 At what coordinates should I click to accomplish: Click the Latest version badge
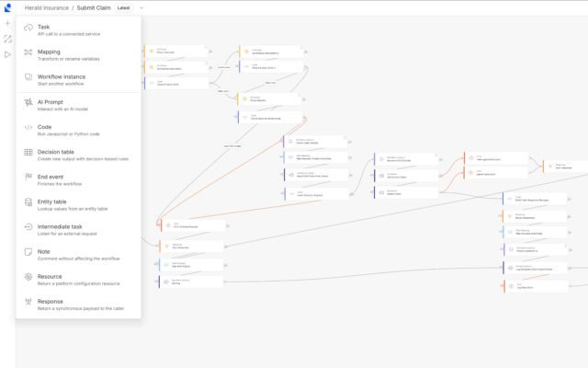[123, 7]
